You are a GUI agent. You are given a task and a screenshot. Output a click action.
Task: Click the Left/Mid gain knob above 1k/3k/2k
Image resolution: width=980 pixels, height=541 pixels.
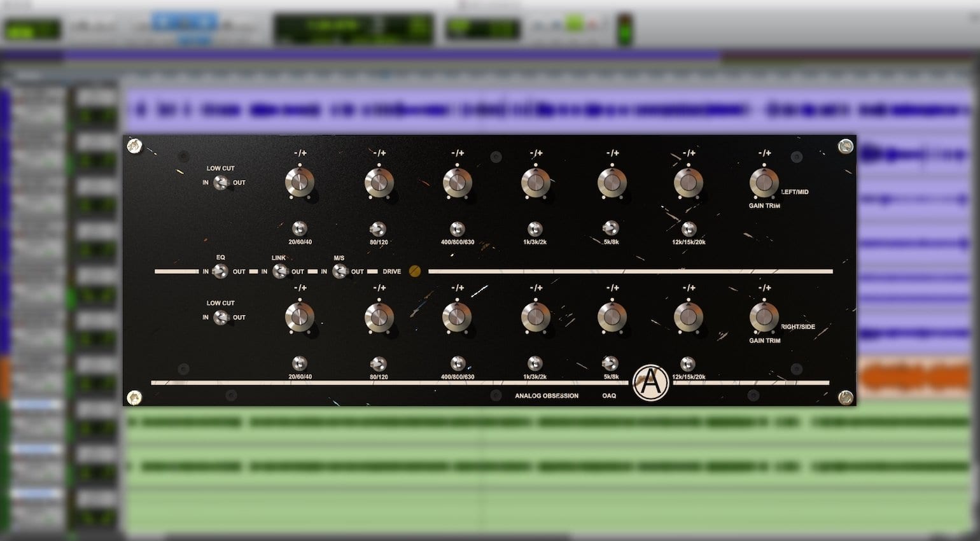[536, 183]
